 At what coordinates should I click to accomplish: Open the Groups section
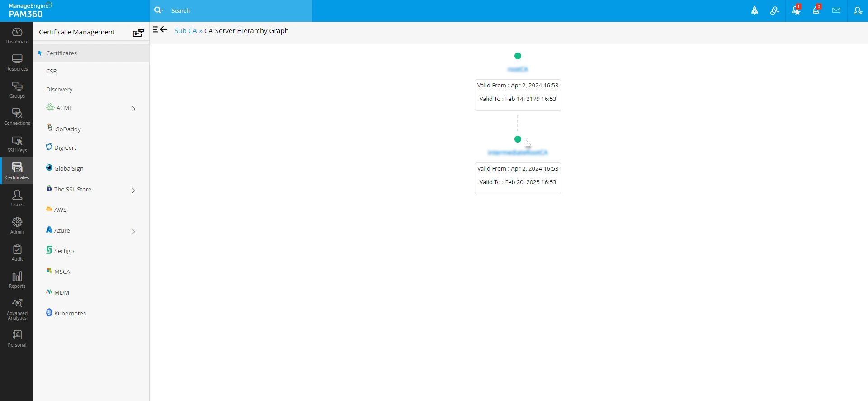[x=17, y=90]
